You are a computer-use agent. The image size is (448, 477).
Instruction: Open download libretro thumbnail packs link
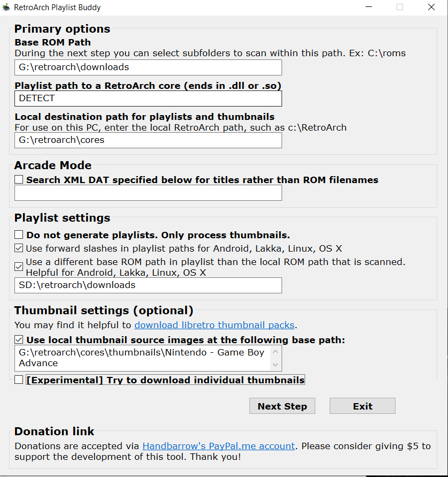click(x=215, y=325)
